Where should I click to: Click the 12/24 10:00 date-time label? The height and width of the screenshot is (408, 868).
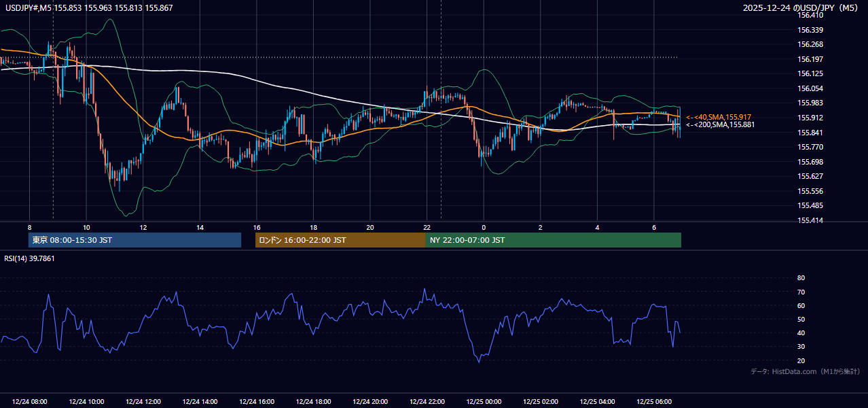86,402
